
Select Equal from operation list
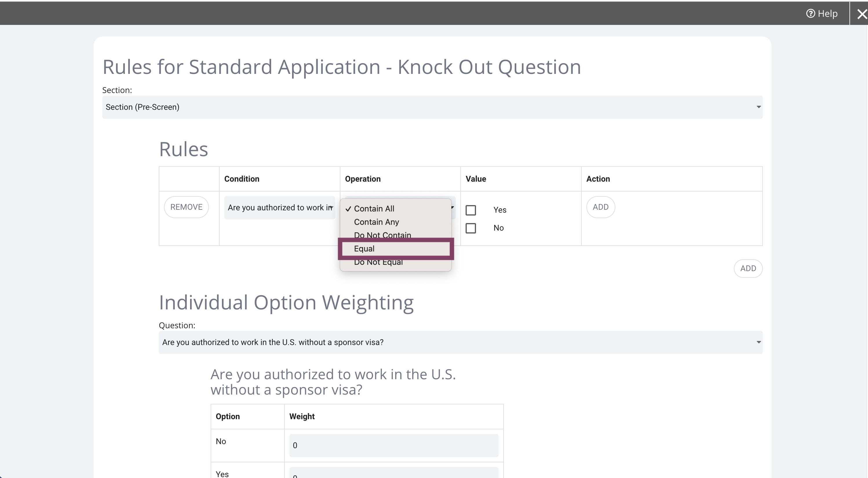tap(396, 249)
